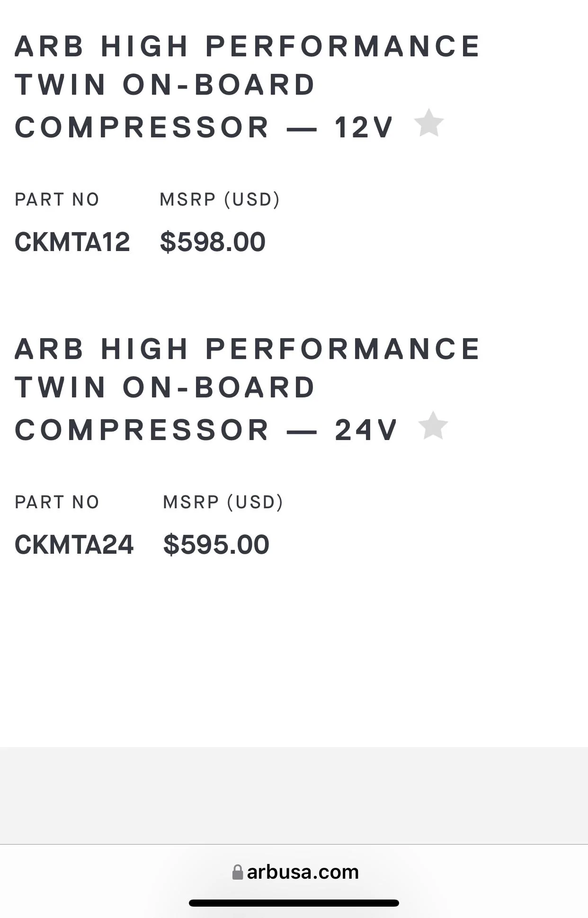Tap the lock icon beside arbusa.com

click(x=238, y=872)
